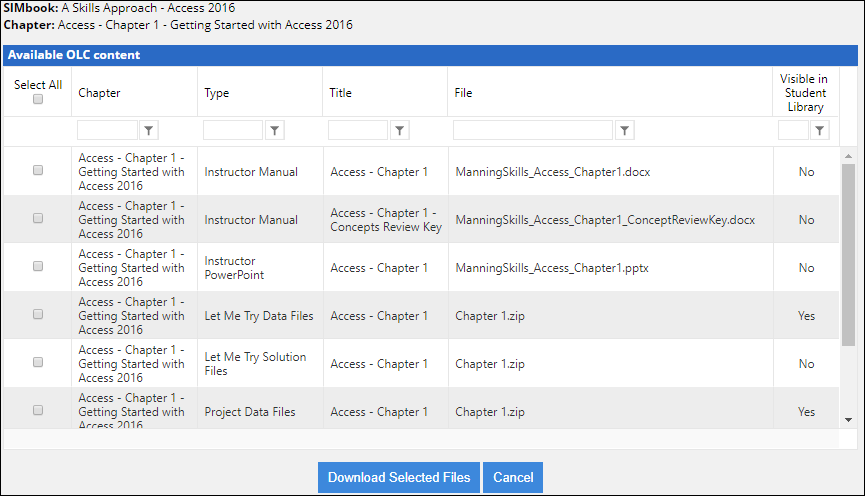Sort by the Title column header
Viewport: 865px width, 496px height.
pyautogui.click(x=340, y=93)
